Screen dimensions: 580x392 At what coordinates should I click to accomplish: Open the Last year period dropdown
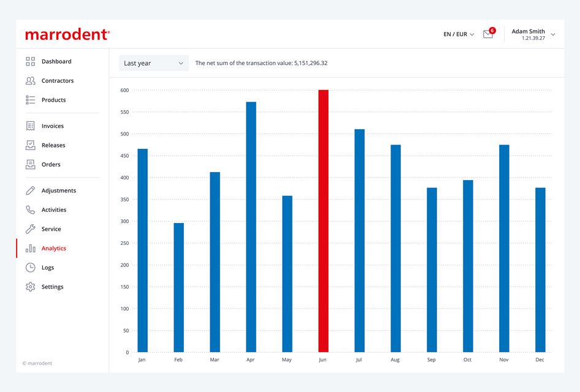point(154,63)
